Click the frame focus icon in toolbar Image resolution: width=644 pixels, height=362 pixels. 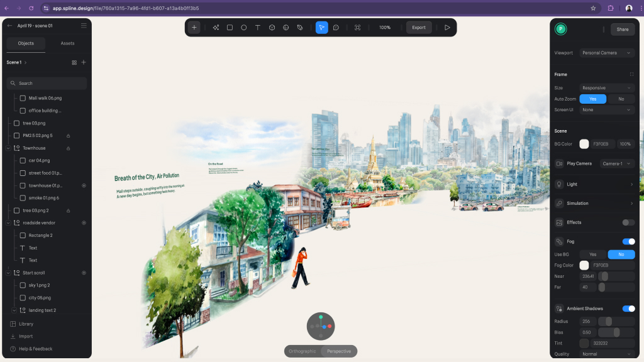point(357,28)
